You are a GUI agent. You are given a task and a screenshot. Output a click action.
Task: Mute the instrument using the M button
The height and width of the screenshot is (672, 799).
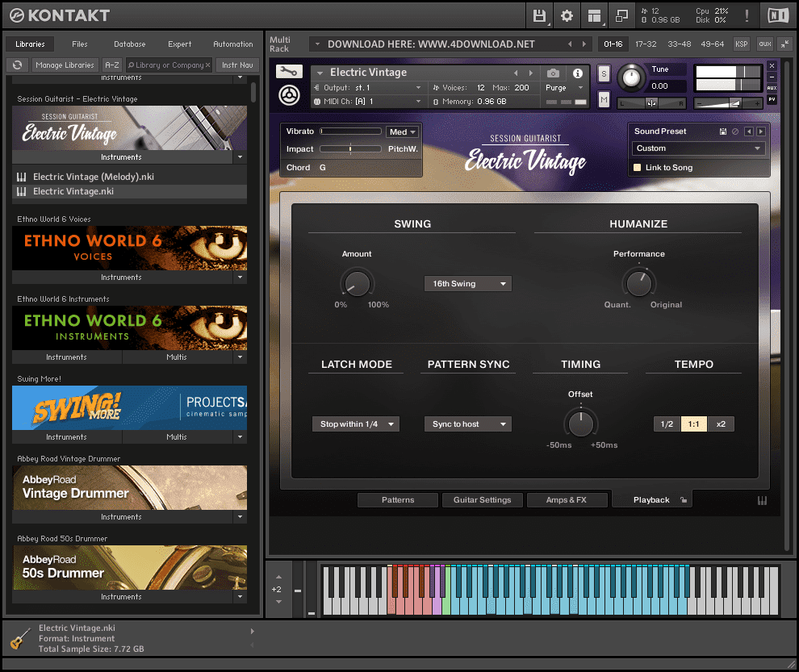pyautogui.click(x=602, y=99)
